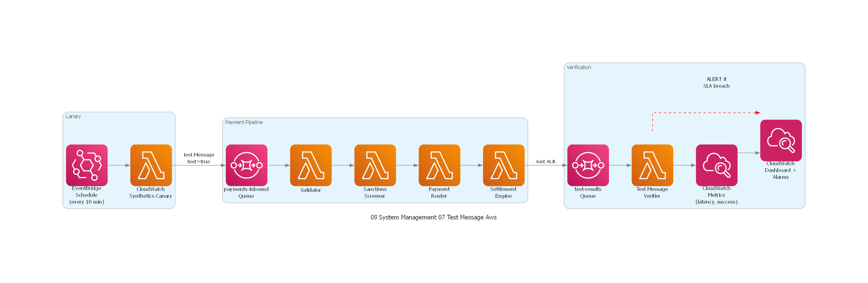Click the ALERT if SLA breach text
Image resolution: width=868 pixels, height=283 pixels.
(x=716, y=83)
